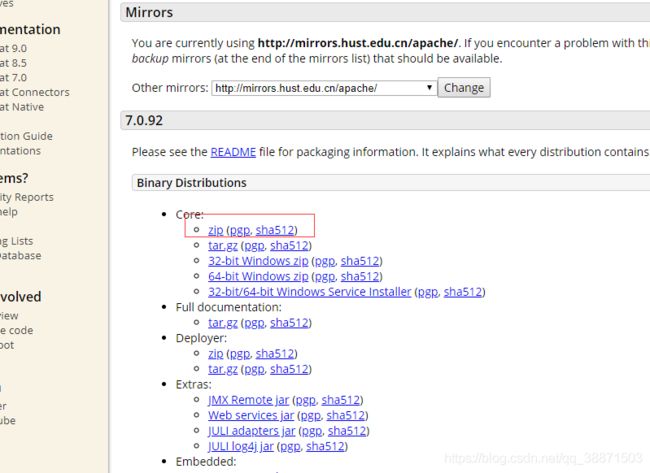650x473 pixels.
Task: Click the 'Mirrors' section heading
Action: (149, 12)
